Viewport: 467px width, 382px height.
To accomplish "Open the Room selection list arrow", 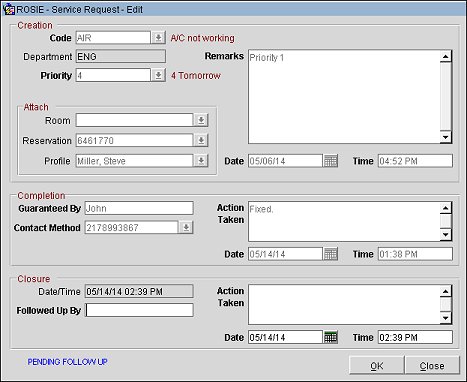I will 201,120.
